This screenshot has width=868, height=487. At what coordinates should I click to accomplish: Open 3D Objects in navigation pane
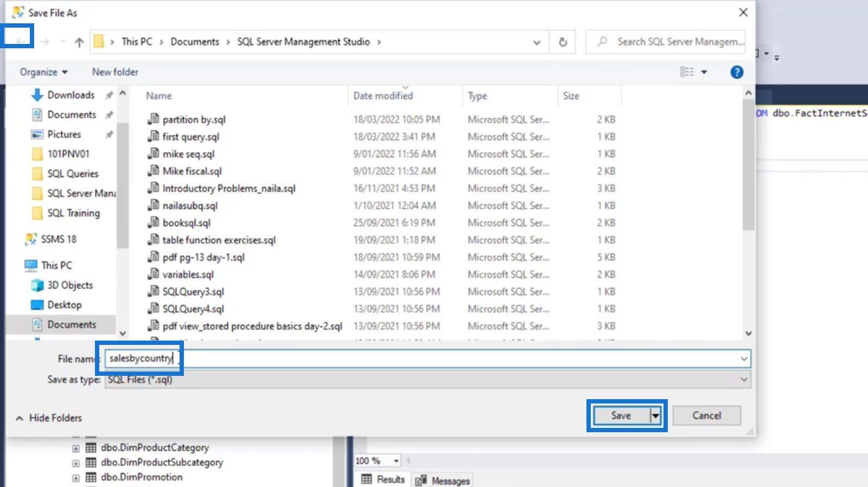[70, 285]
